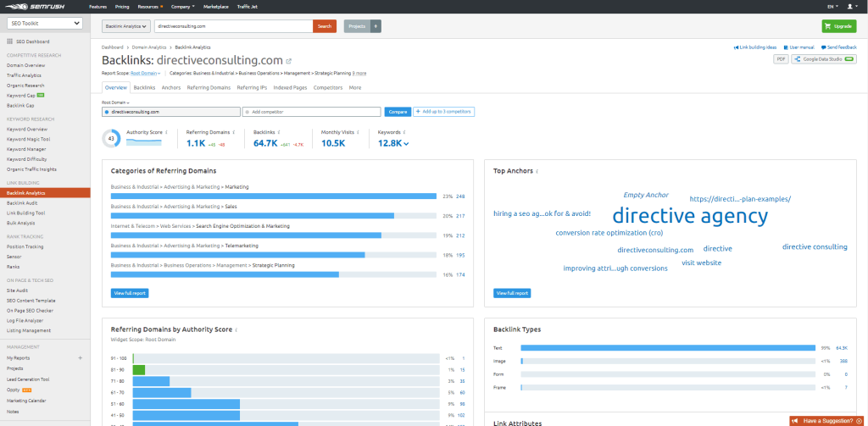Click the info icon next to Keywords metric
Screen dimensions: 868x426
coord(404,133)
